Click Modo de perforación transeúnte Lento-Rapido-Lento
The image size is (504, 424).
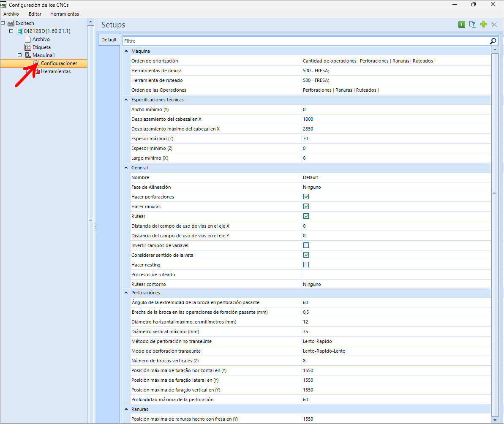(396, 351)
